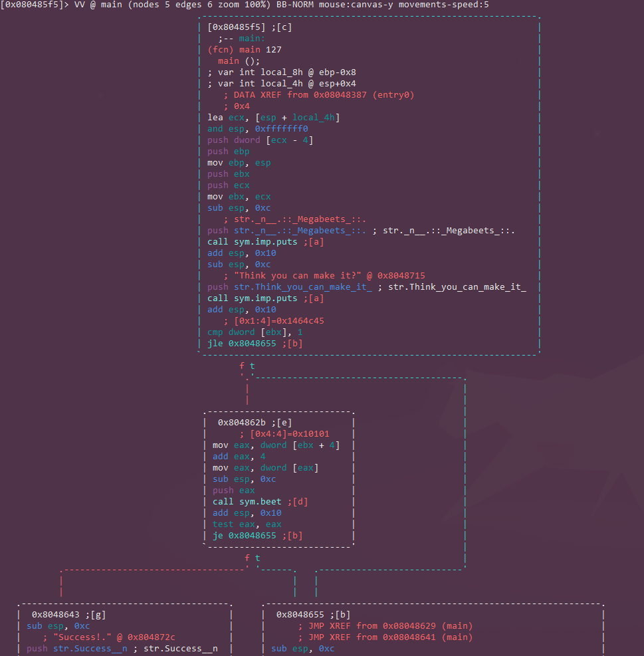Click 'push ebp' instruction

[x=229, y=152]
